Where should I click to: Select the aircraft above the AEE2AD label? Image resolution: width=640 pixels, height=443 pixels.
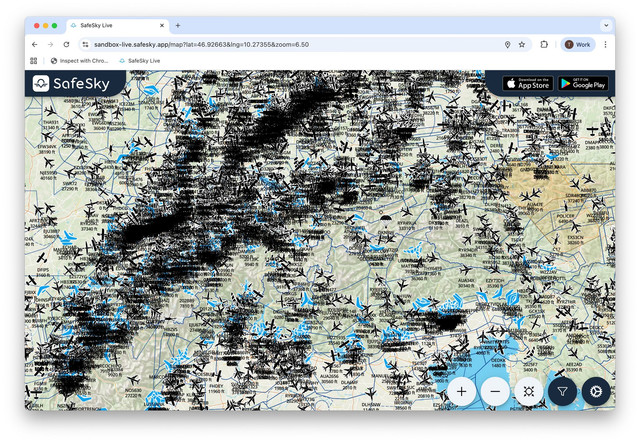tap(573, 353)
